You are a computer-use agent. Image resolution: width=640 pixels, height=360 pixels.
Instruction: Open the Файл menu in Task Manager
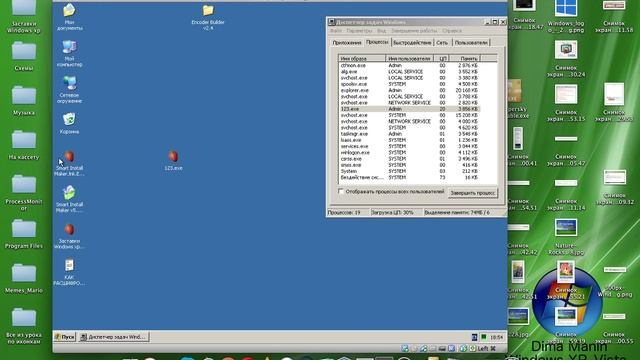pos(336,31)
